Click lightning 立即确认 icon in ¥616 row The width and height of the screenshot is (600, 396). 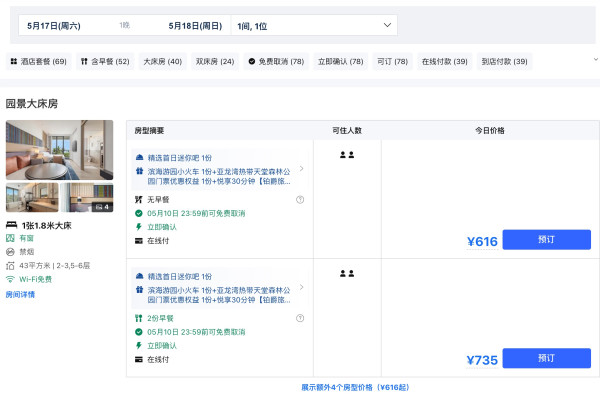click(139, 227)
